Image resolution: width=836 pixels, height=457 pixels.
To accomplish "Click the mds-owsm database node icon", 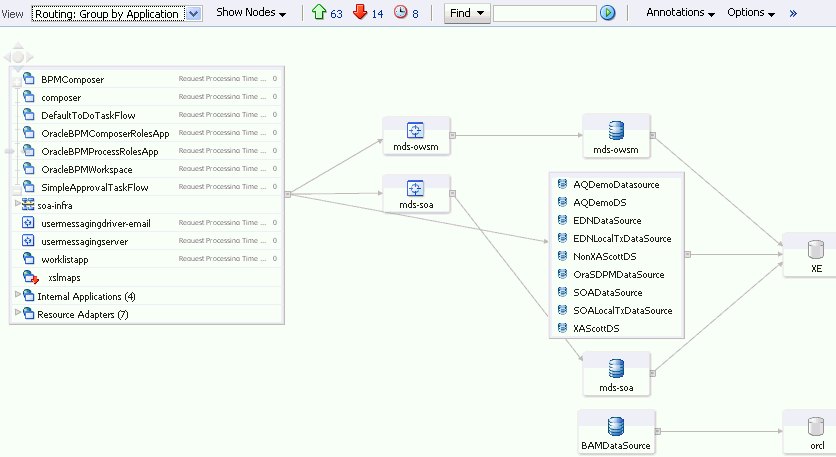I will (x=616, y=130).
